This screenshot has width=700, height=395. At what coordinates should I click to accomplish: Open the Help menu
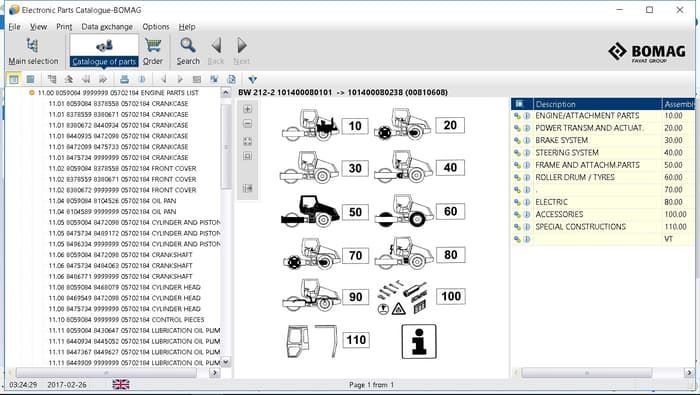click(187, 27)
